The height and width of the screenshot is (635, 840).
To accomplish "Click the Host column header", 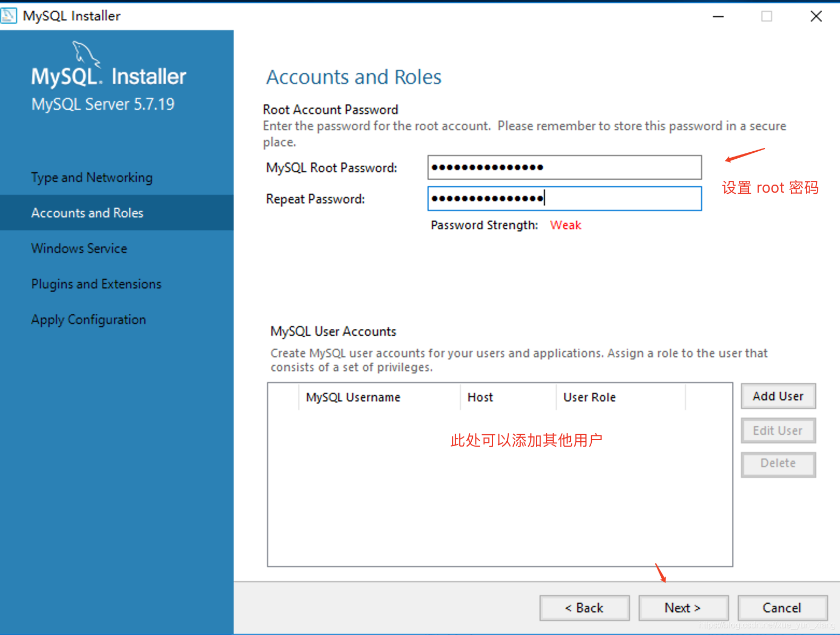I will coord(508,397).
